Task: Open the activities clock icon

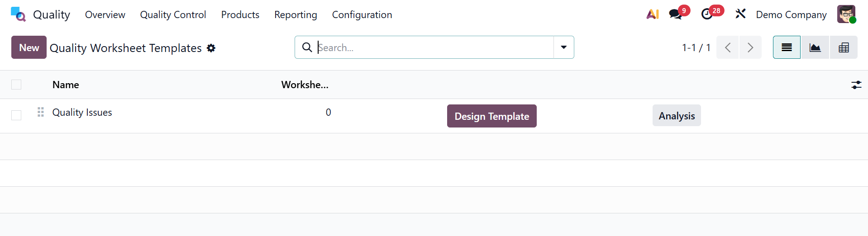Action: 707,14
